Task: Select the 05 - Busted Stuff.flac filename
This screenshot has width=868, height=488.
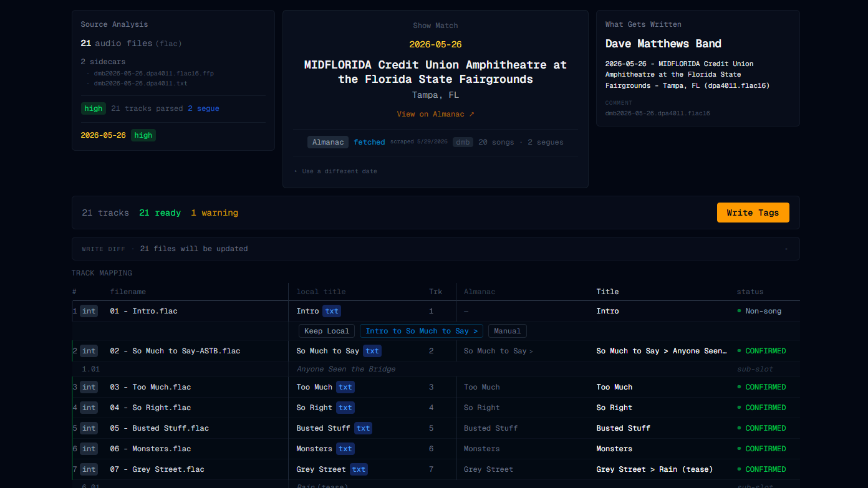Action: (x=160, y=428)
